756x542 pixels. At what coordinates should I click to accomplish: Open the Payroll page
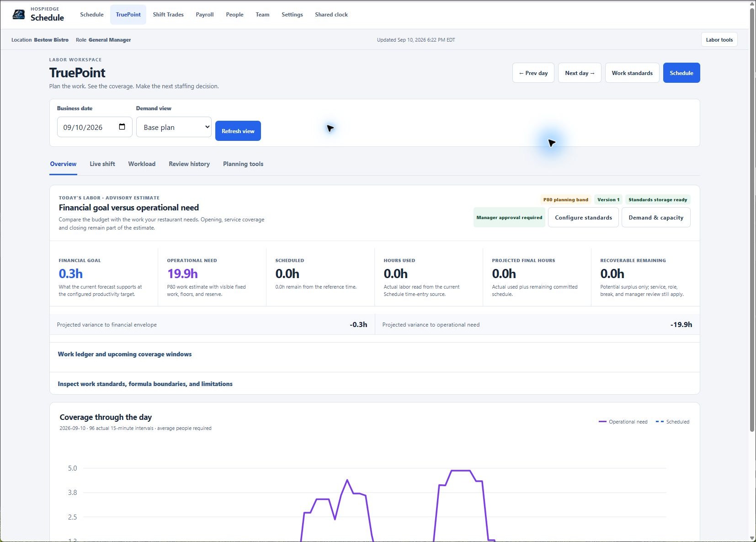[x=205, y=15]
